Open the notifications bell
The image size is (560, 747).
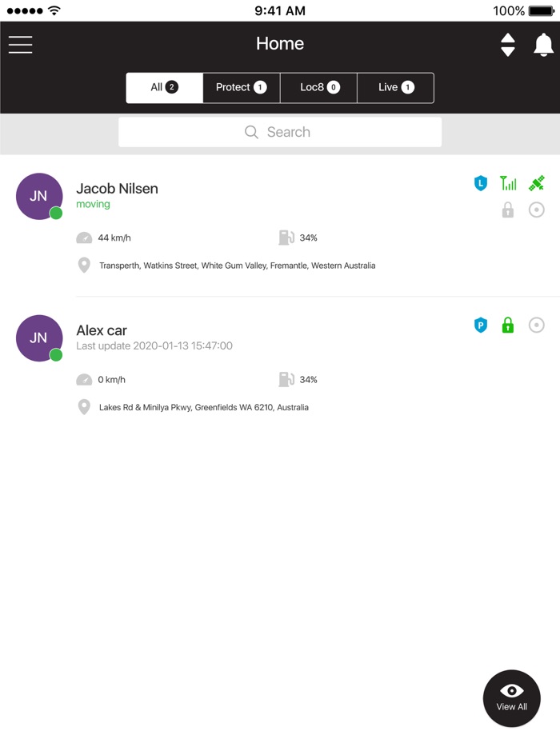pyautogui.click(x=543, y=45)
